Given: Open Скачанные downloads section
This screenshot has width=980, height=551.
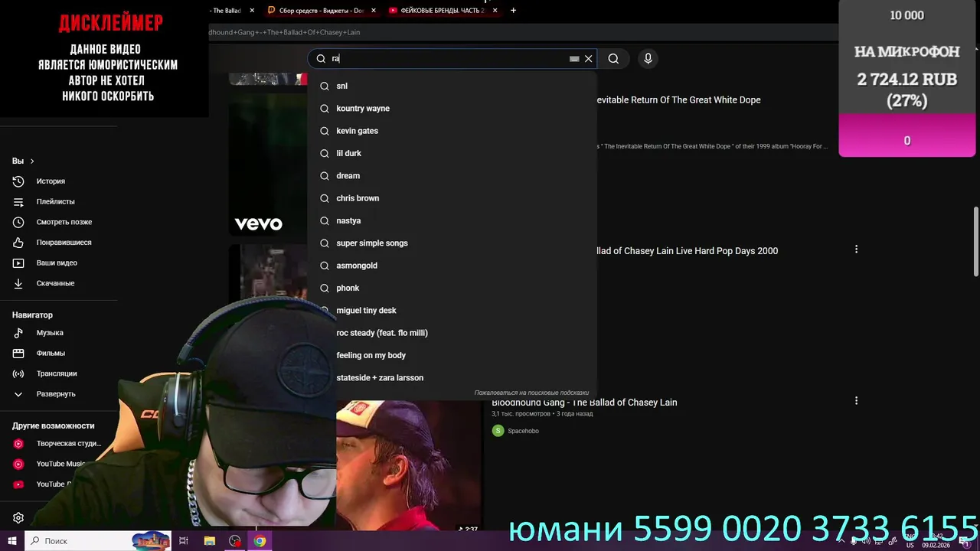Looking at the screenshot, I should click(55, 283).
